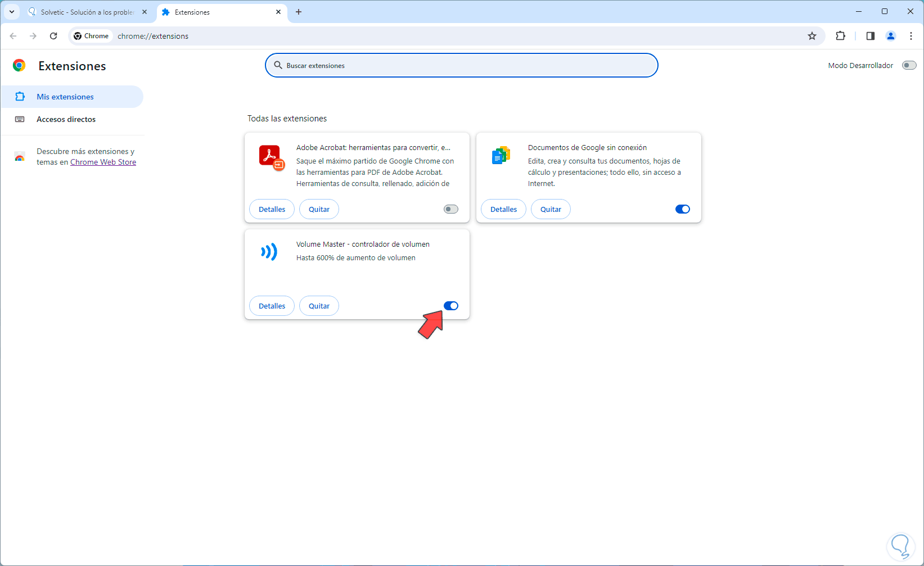Enable the Adobe Acrobat extension toggle

click(451, 209)
